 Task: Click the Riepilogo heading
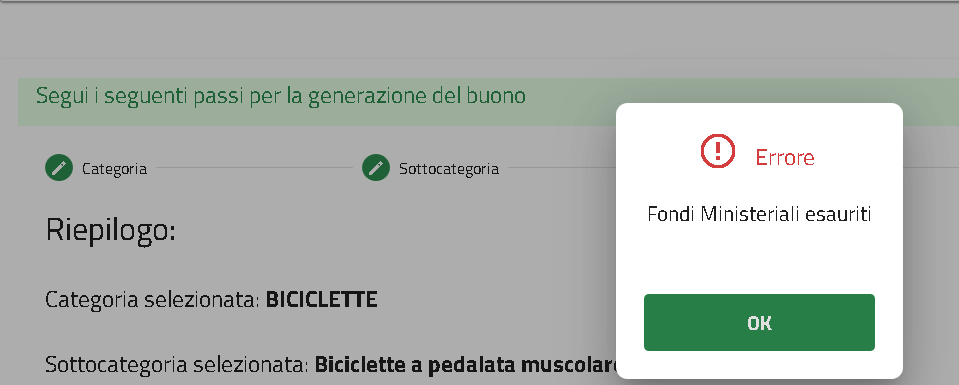pos(111,231)
